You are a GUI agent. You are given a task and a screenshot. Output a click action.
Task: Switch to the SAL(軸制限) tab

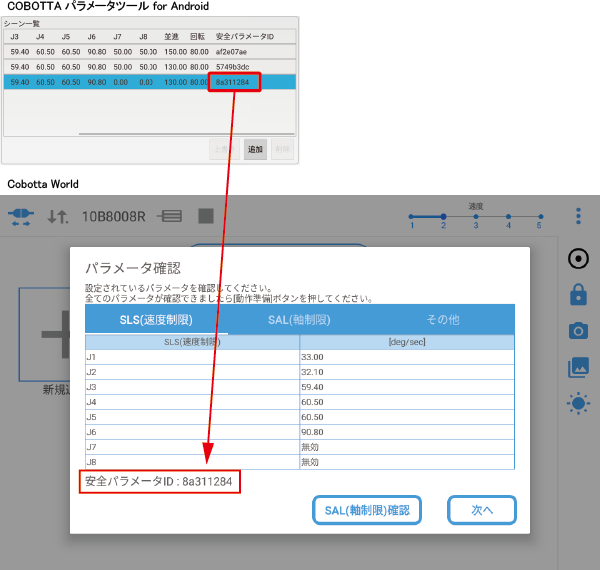[299, 320]
